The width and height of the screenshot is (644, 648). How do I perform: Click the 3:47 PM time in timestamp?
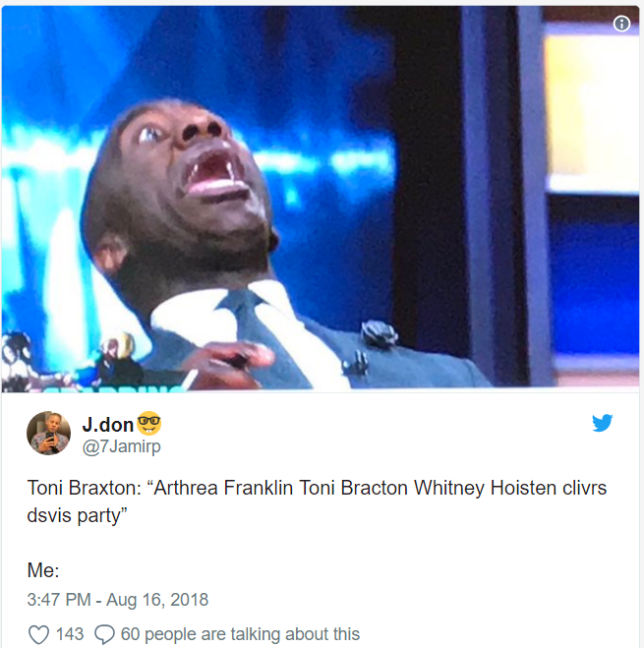[x=59, y=600]
